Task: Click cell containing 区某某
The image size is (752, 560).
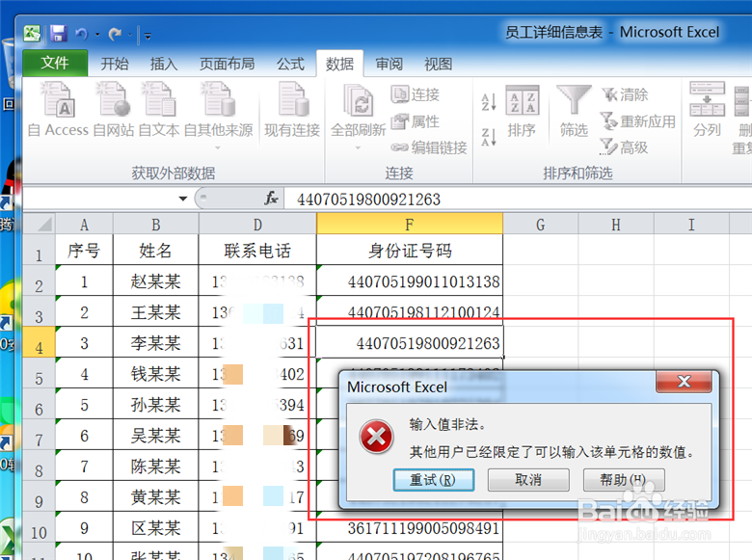Action: pyautogui.click(x=156, y=527)
